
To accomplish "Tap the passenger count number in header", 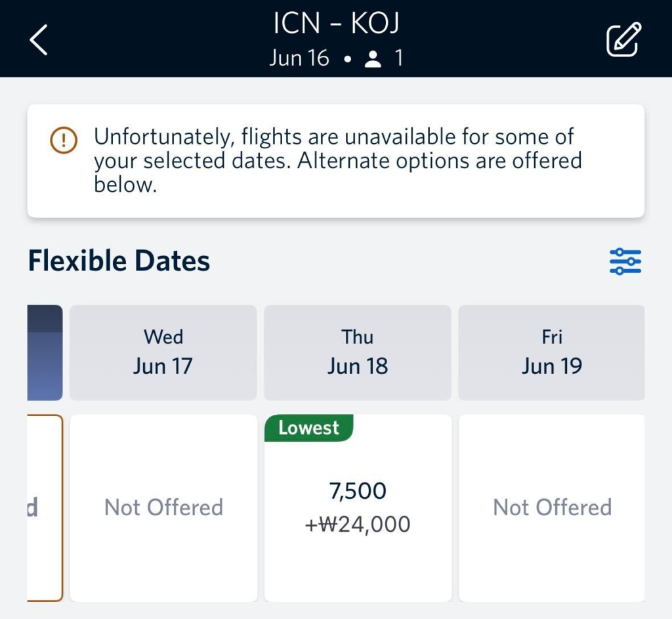I will [x=398, y=59].
